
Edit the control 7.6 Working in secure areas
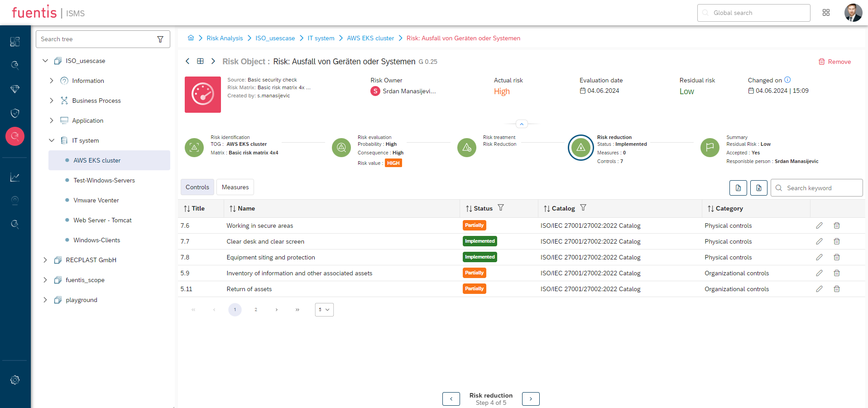[x=819, y=225]
